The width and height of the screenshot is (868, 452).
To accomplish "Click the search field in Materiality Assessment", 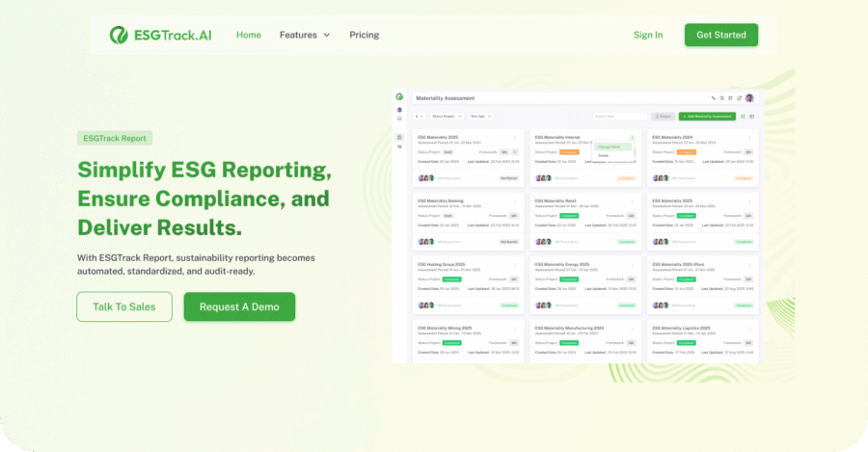I will coord(618,116).
